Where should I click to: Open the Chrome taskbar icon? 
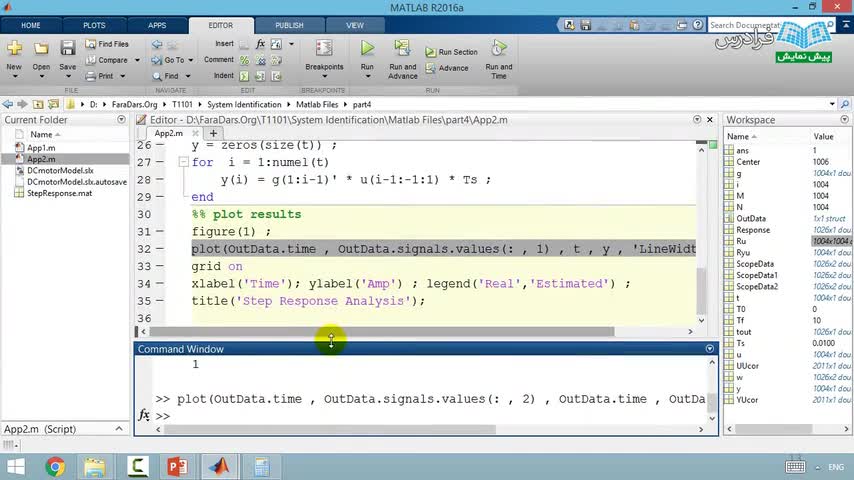[55, 467]
